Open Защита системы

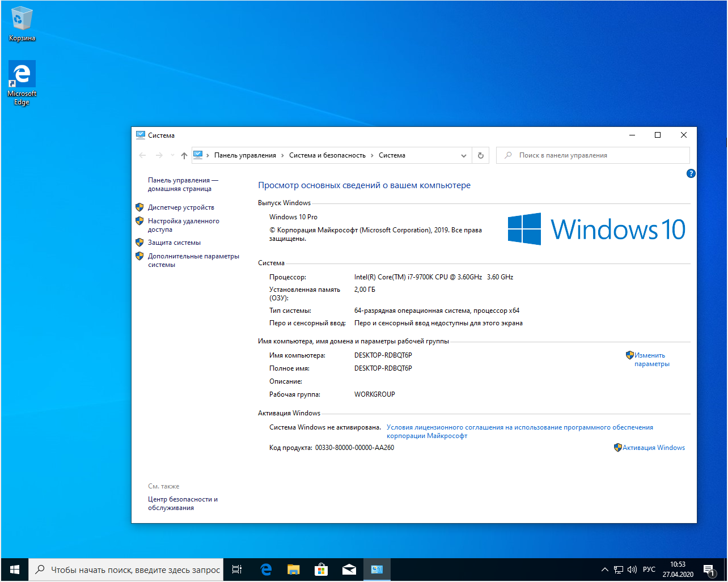coord(174,243)
